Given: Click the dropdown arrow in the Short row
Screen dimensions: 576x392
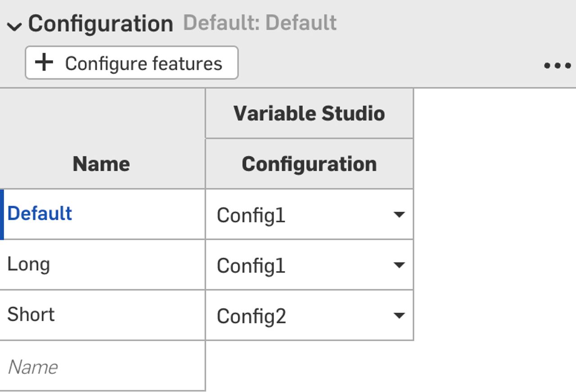Looking at the screenshot, I should [x=400, y=316].
